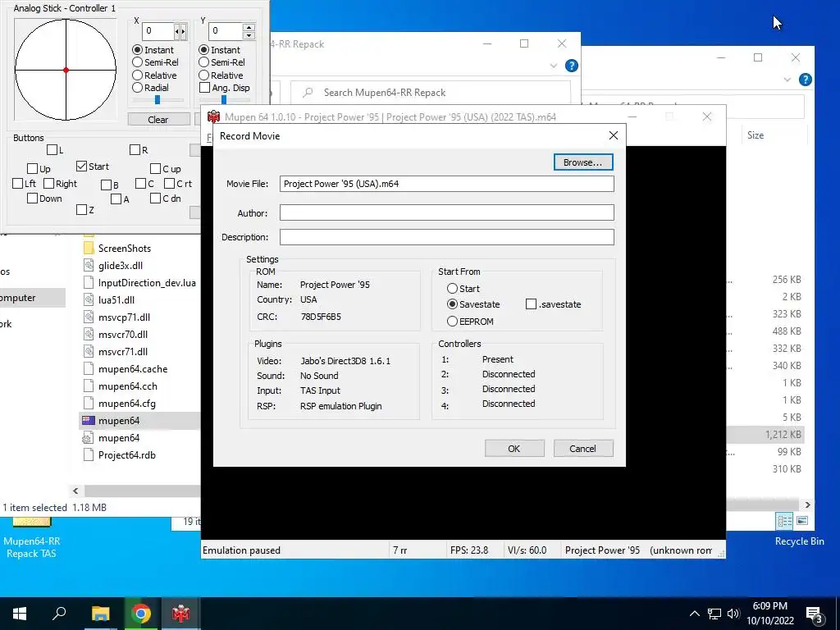Screen dimensions: 840x630
Task: Click the Y value spinner up arrow
Action: click(x=249, y=27)
